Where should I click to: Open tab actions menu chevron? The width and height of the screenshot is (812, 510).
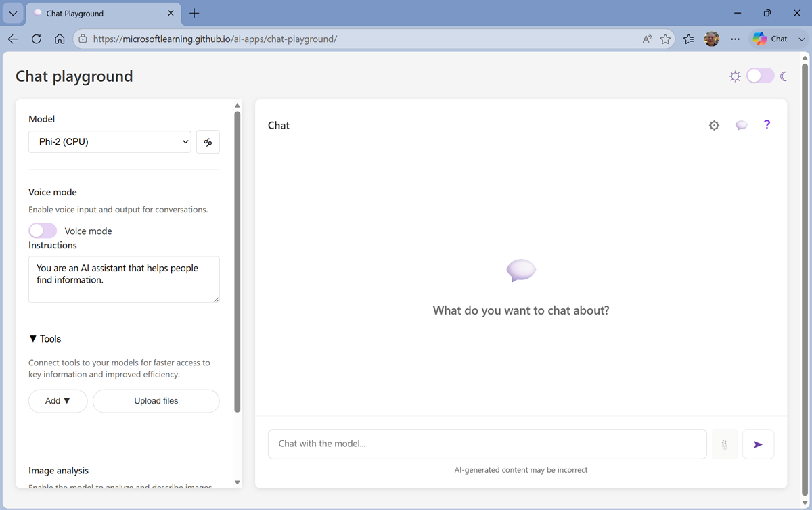[x=13, y=13]
